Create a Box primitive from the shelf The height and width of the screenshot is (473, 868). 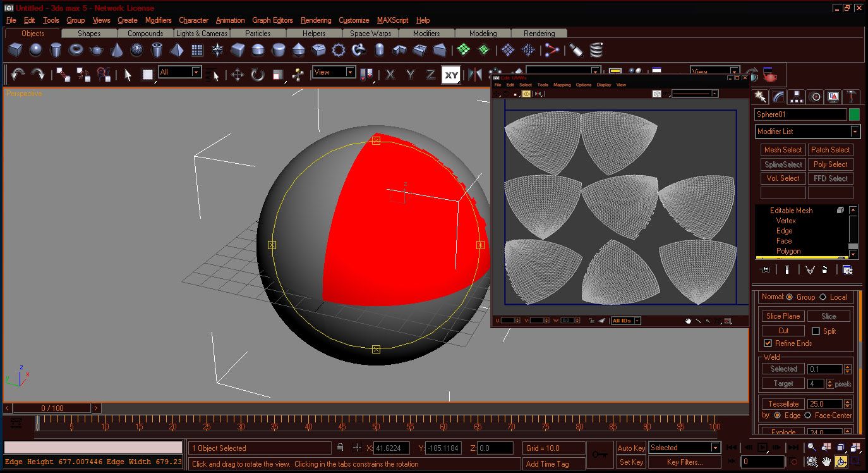tap(15, 50)
